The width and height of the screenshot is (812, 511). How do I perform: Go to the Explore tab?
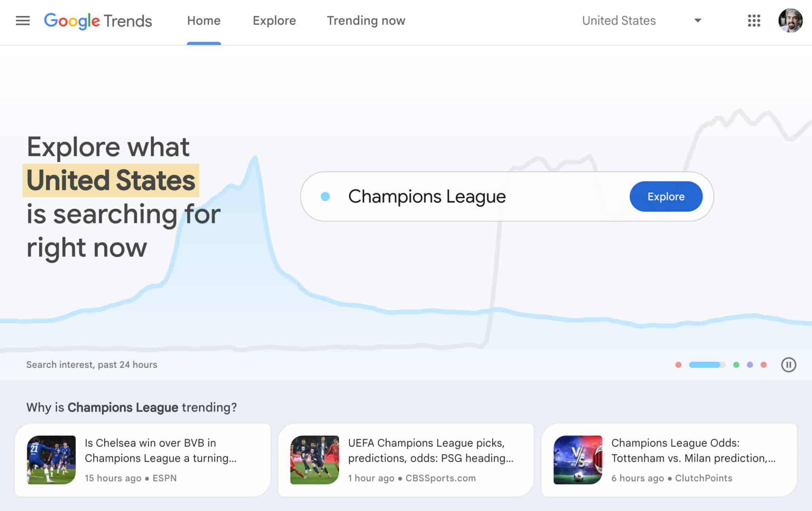(274, 21)
